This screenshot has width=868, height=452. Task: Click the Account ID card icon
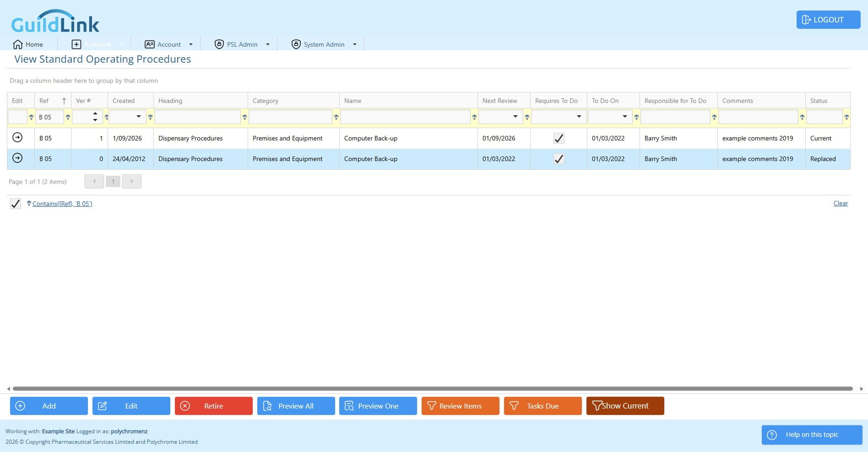pyautogui.click(x=150, y=44)
